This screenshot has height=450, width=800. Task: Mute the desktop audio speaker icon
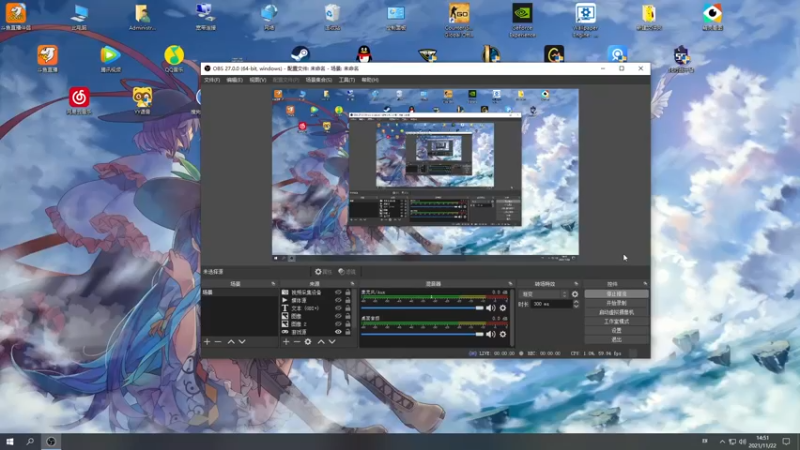(492, 335)
